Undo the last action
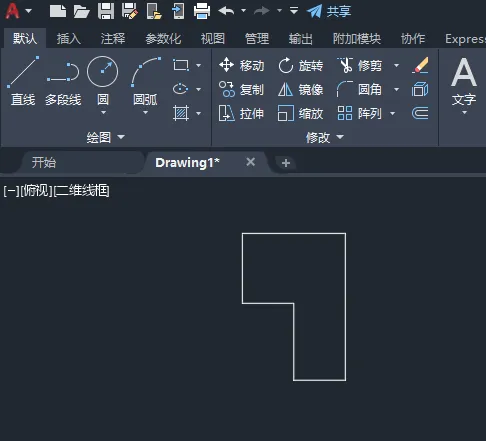 point(226,11)
